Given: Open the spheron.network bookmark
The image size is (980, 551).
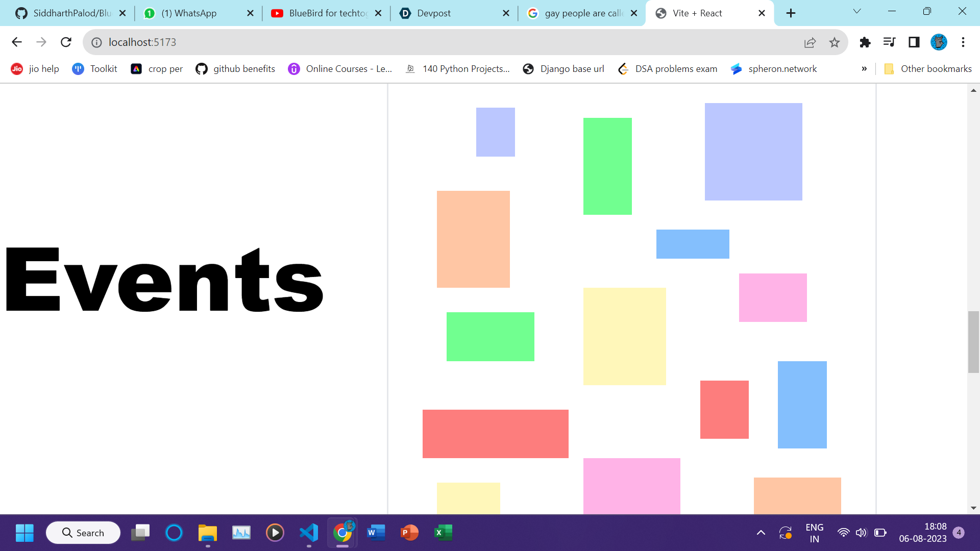Looking at the screenshot, I should pyautogui.click(x=774, y=69).
